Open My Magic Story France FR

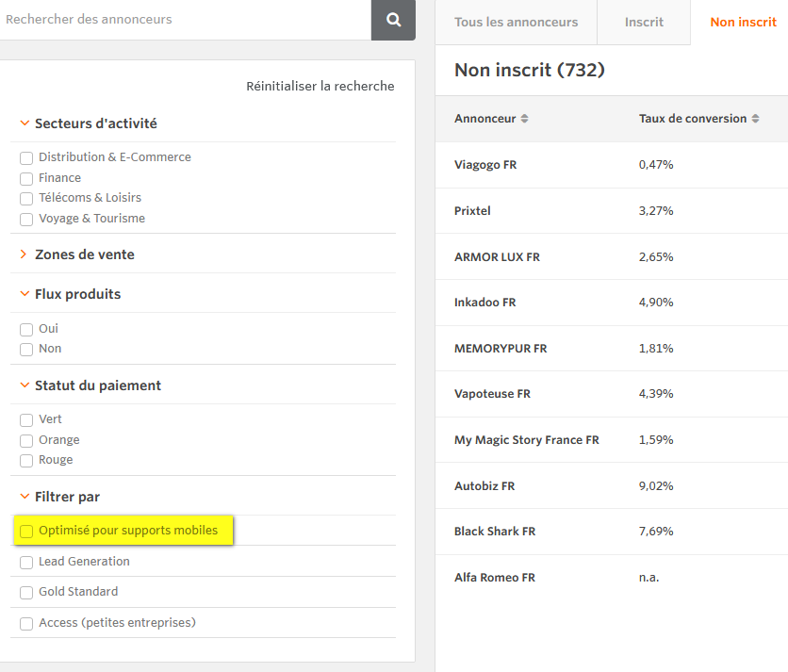pyautogui.click(x=527, y=440)
